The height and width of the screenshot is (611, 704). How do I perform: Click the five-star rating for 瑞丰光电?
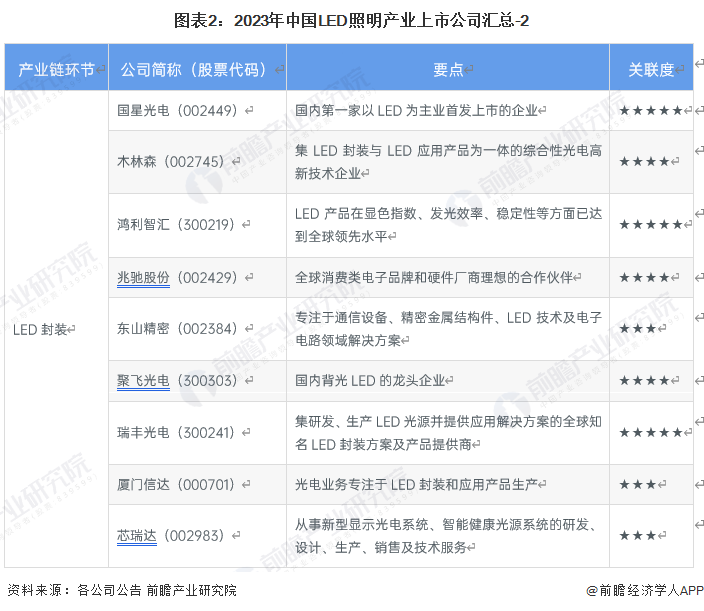651,432
